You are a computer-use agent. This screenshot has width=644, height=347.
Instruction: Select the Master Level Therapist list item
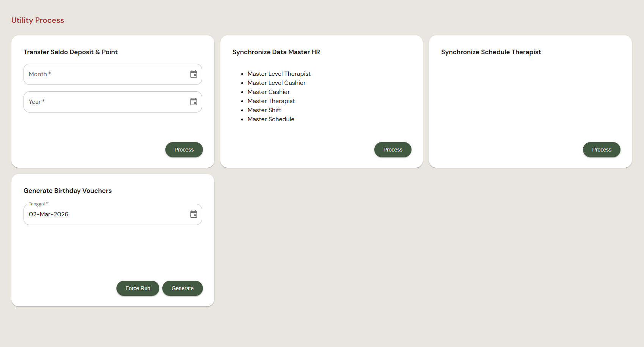tap(279, 73)
